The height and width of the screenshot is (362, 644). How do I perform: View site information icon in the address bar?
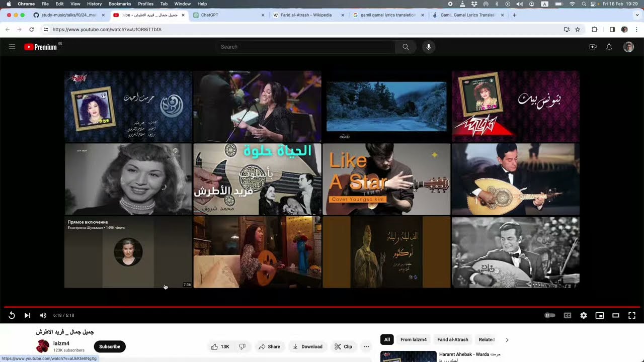tap(46, 30)
